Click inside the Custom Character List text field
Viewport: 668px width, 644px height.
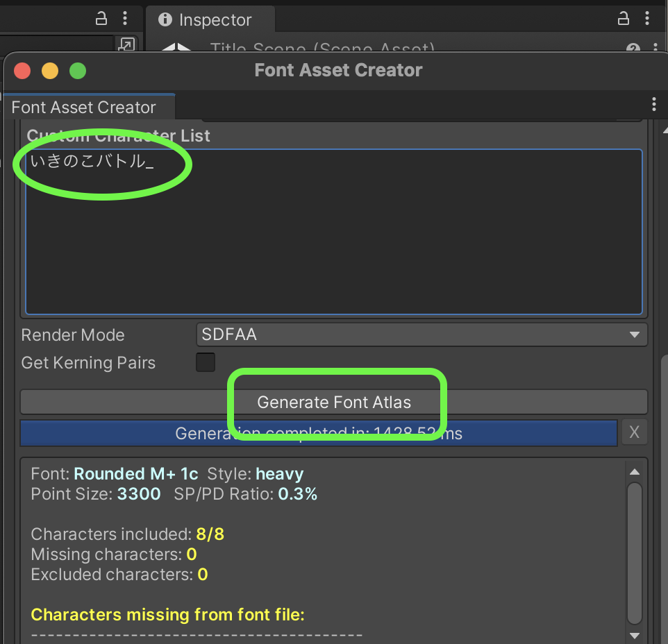point(333,229)
